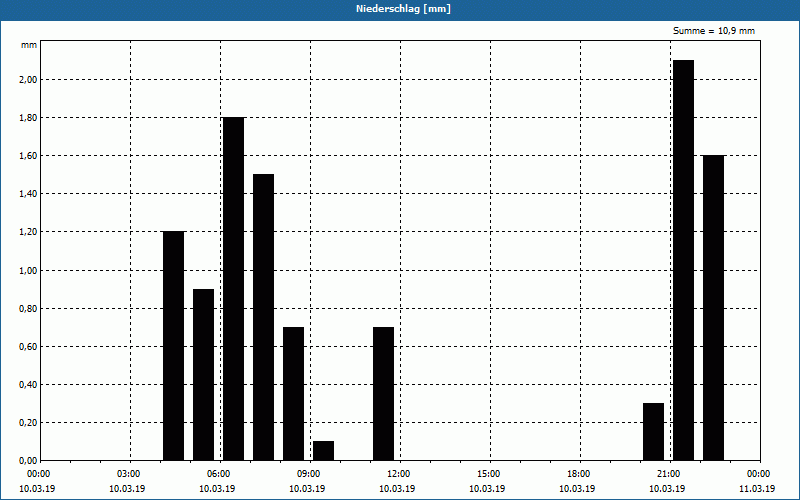The width and height of the screenshot is (800, 500).
Task: Click the 15:00 time axis label
Action: coord(491,474)
